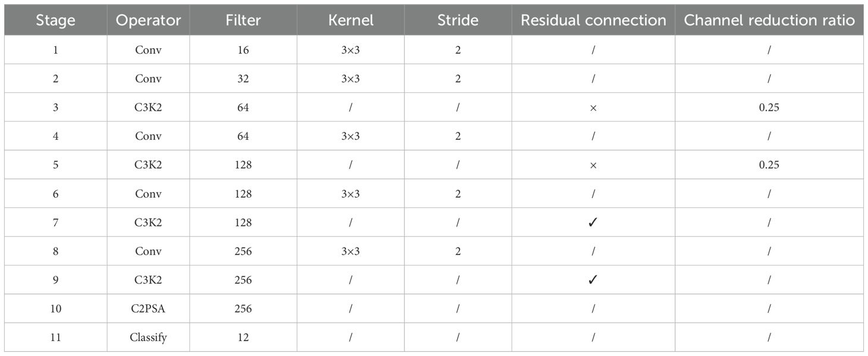Select the filter value 12 cell
Viewport: 868px width, 356px height.
(x=243, y=338)
